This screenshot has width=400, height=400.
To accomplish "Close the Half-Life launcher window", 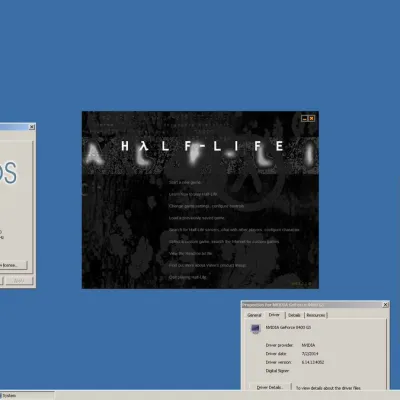I will click(x=311, y=118).
